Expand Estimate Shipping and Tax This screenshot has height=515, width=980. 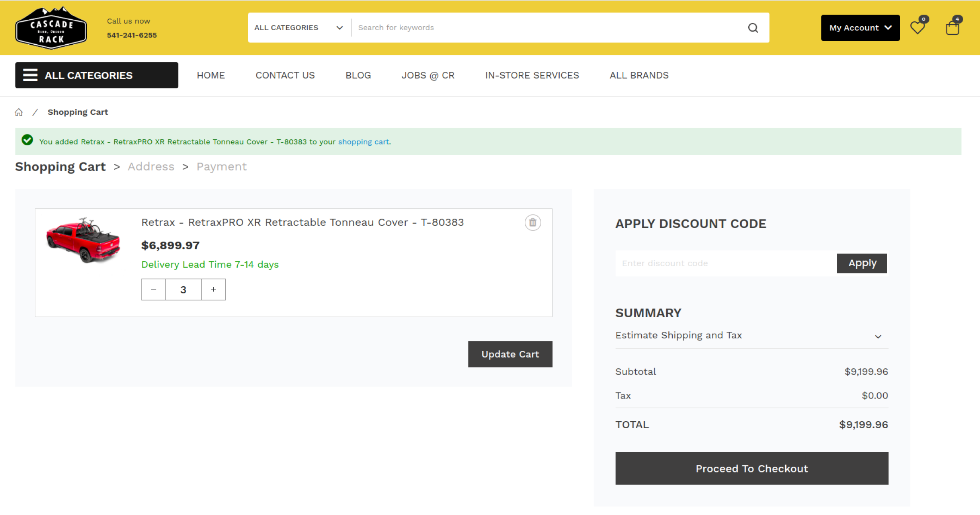(751, 336)
